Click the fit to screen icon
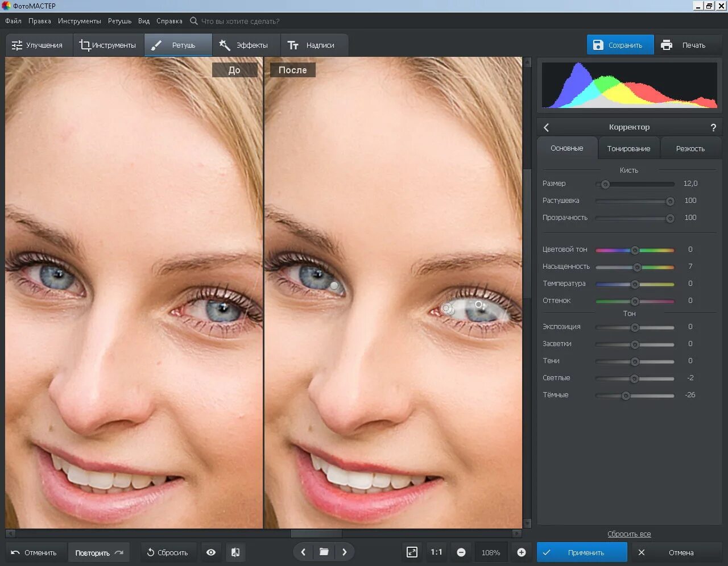 click(x=412, y=552)
